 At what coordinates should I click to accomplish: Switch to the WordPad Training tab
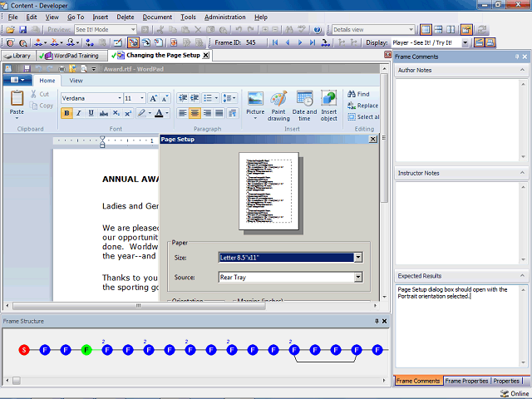(x=71, y=56)
